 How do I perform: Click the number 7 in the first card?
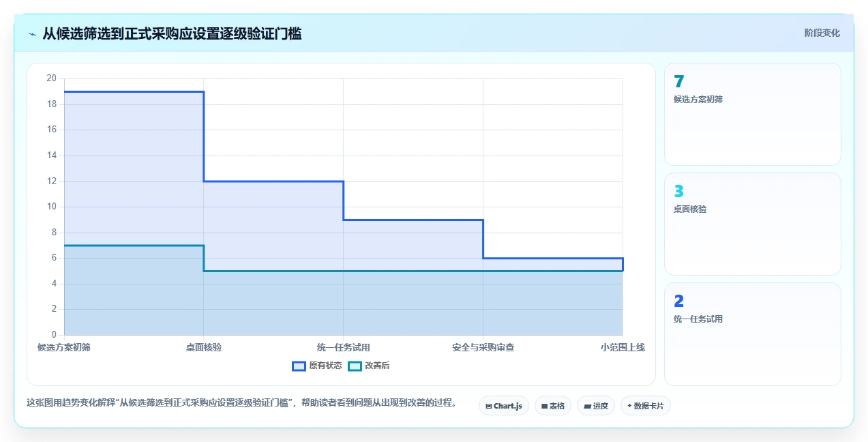point(678,82)
